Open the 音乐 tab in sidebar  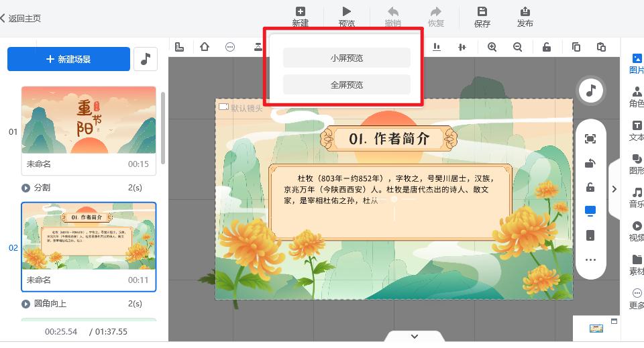[x=636, y=198]
